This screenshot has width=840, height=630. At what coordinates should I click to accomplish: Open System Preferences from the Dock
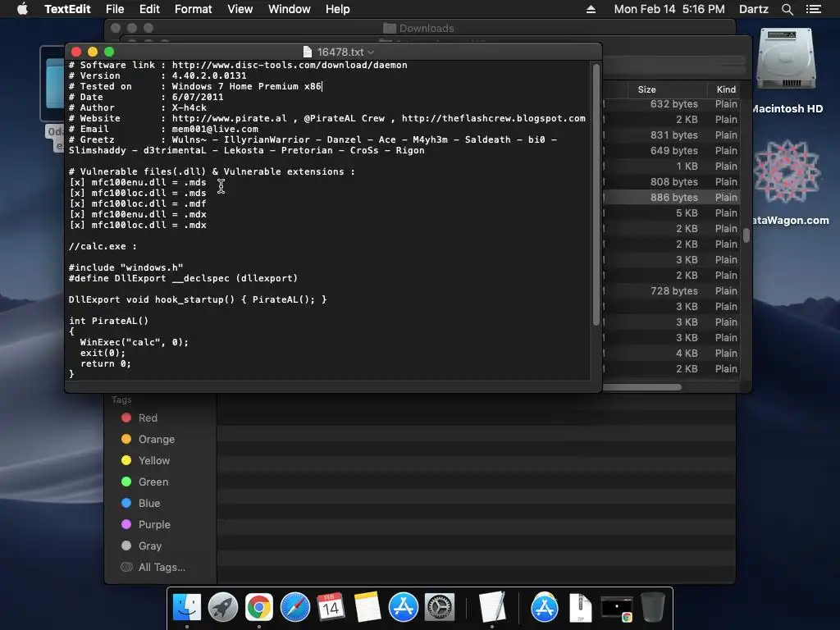point(440,608)
